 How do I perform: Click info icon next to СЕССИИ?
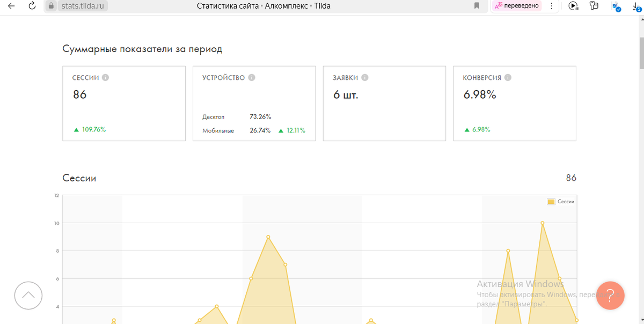pos(106,78)
